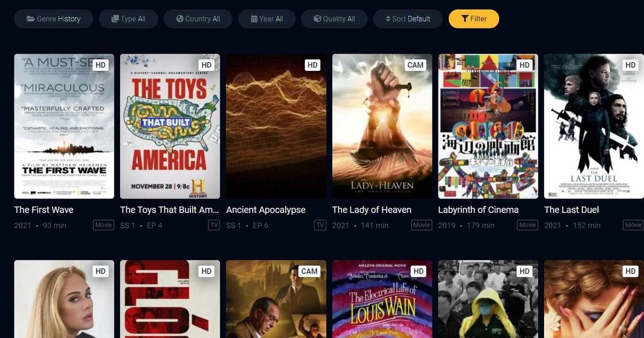This screenshot has height=338, width=644.
Task: Click the '2021 • 141 min' text
Action: pos(360,225)
